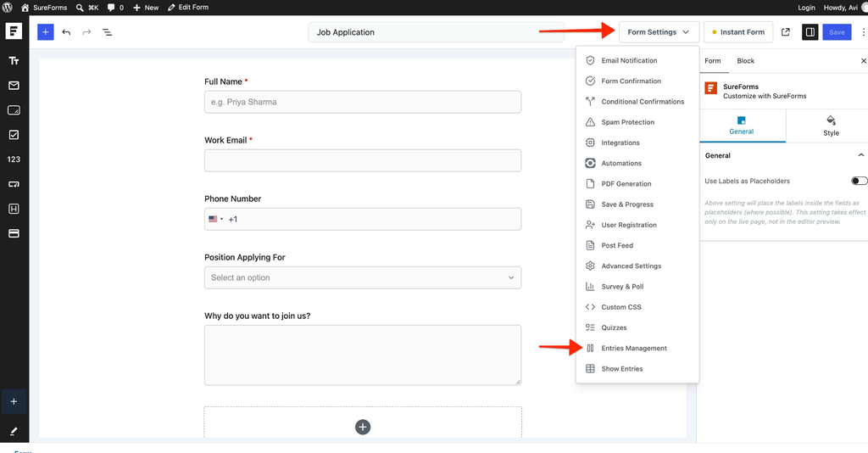Add a hidden field block from sidebar
Screen dimensions: 868x453
click(14, 209)
